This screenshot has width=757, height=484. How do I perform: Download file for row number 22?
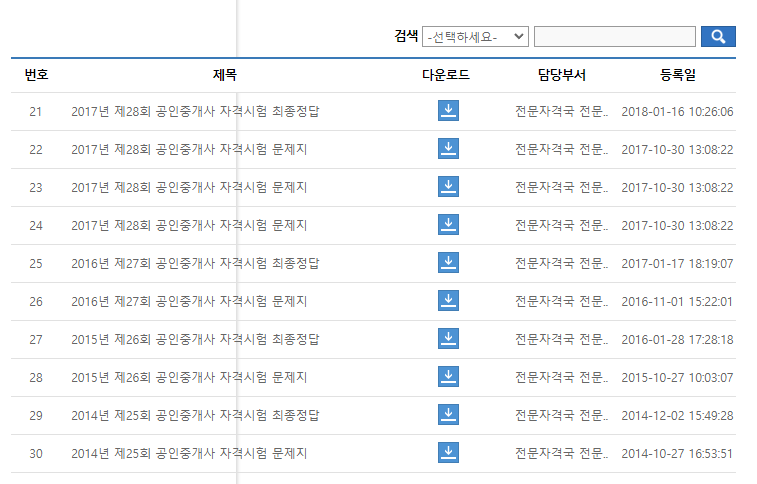(x=448, y=149)
